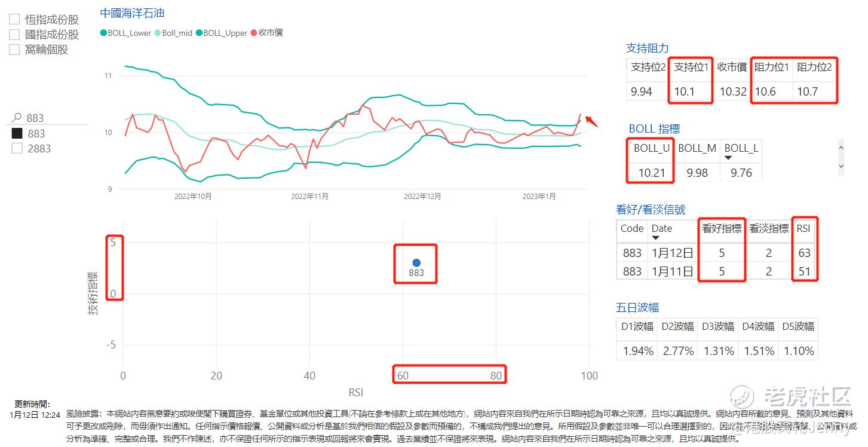Click the 中國海洋石油 chart title
Screen dimensions: 868x447
131,12
